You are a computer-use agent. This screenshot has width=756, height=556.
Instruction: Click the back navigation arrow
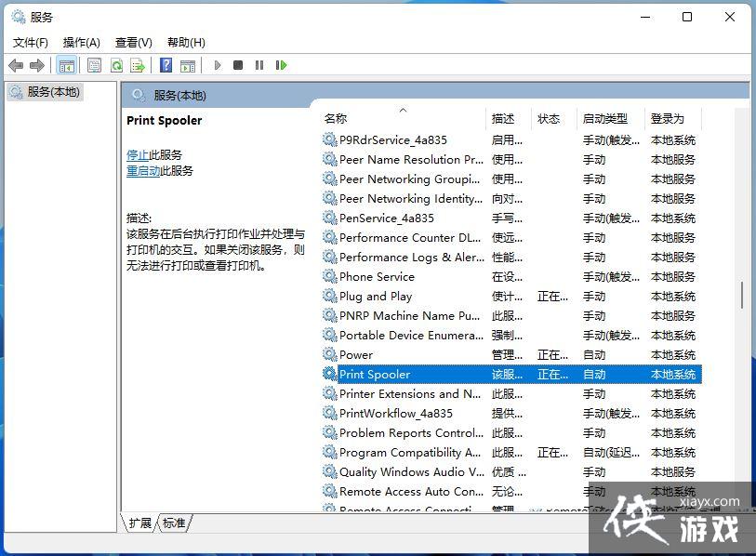coord(15,65)
